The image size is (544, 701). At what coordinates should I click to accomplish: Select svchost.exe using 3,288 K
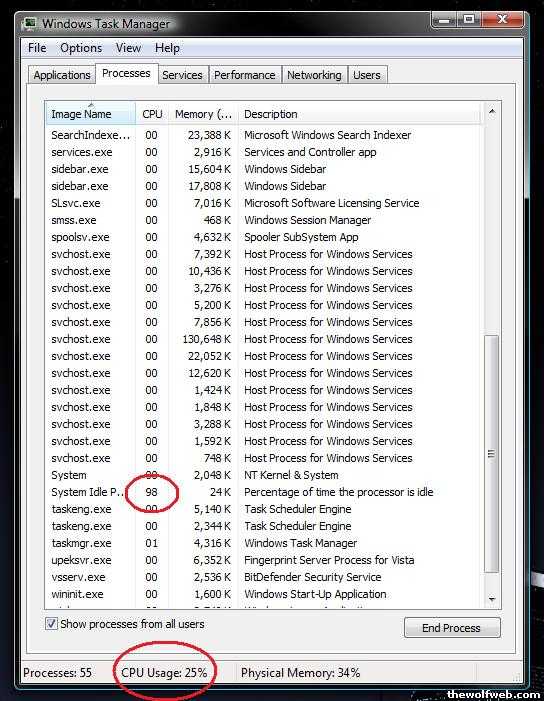point(264,424)
